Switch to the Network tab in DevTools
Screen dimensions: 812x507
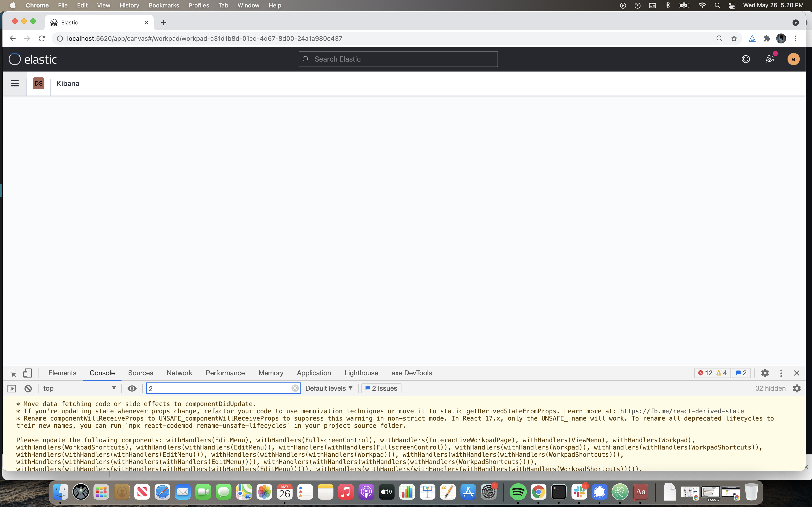pos(179,373)
